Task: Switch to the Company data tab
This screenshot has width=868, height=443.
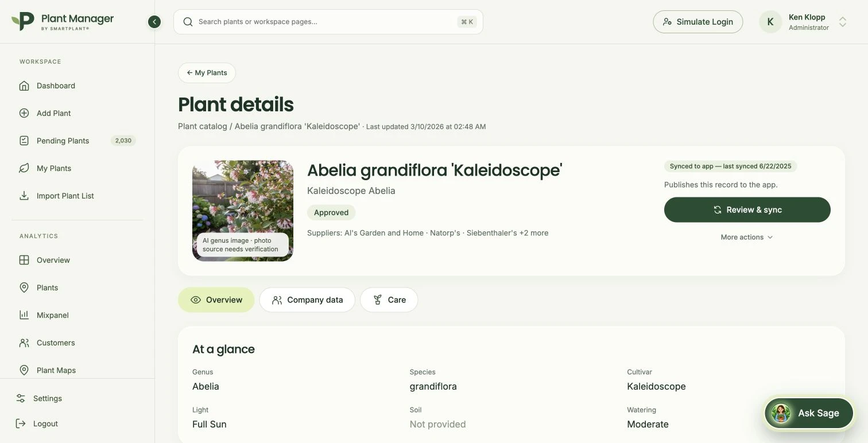Action: 307,300
